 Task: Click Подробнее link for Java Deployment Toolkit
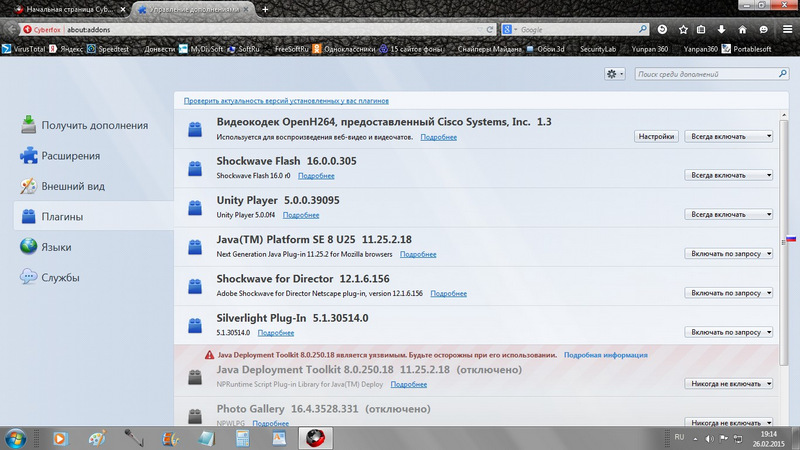409,385
